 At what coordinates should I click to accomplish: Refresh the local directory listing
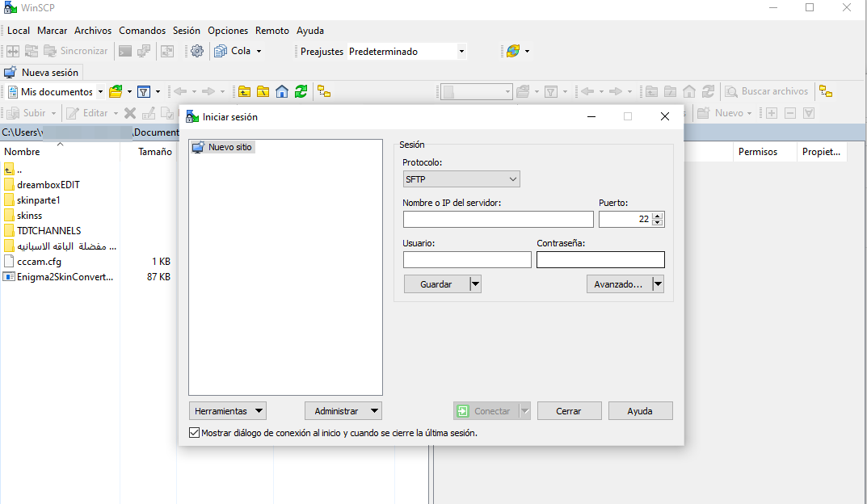pyautogui.click(x=301, y=91)
